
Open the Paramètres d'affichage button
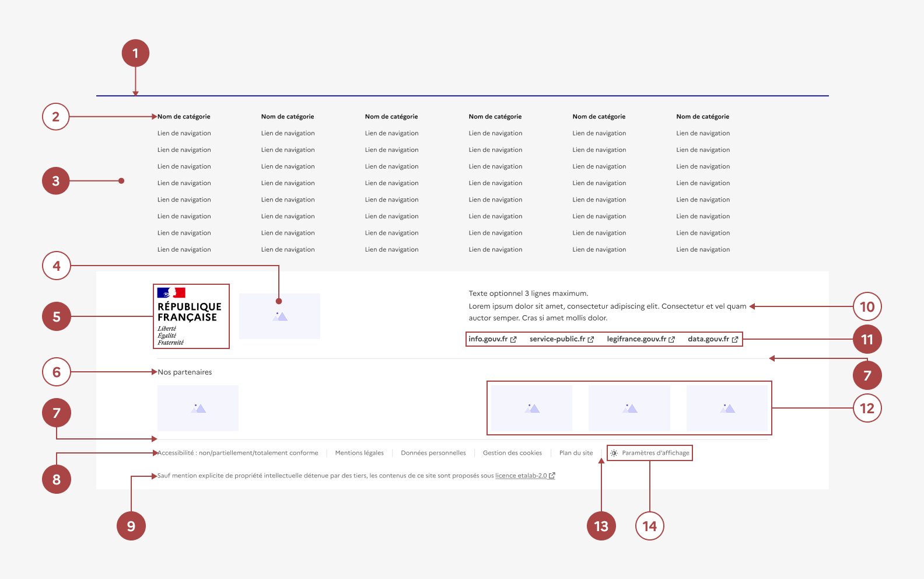650,453
